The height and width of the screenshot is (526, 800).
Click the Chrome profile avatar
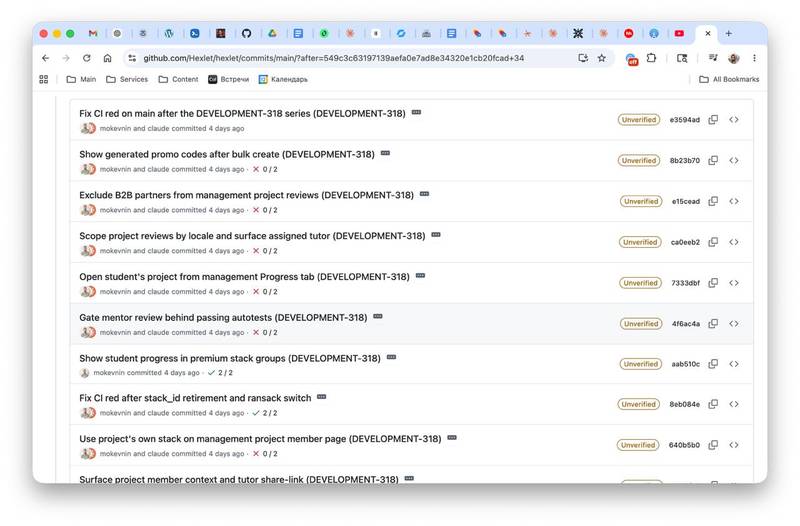[x=734, y=58]
